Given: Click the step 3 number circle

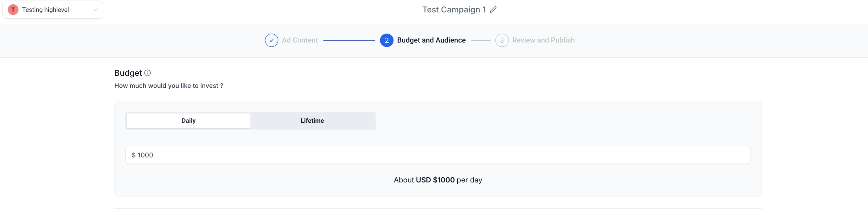Looking at the screenshot, I should [x=502, y=40].
